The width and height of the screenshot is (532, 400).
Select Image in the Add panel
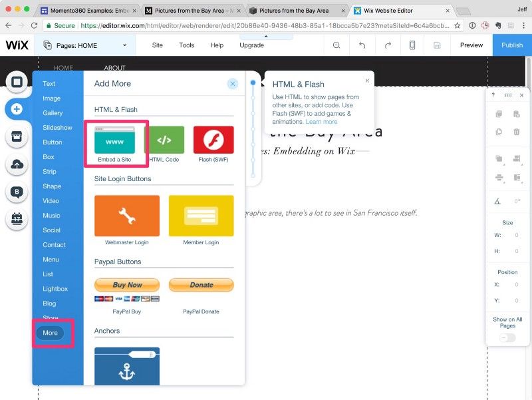[52, 98]
